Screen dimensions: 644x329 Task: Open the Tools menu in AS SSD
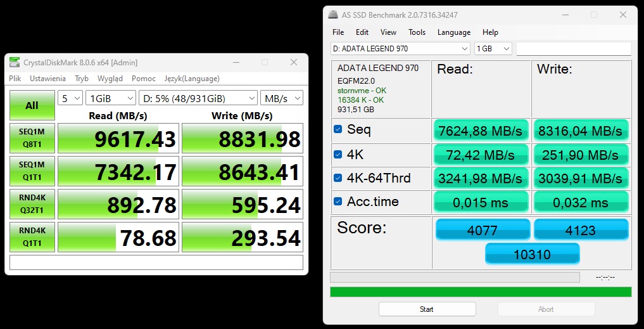click(417, 32)
